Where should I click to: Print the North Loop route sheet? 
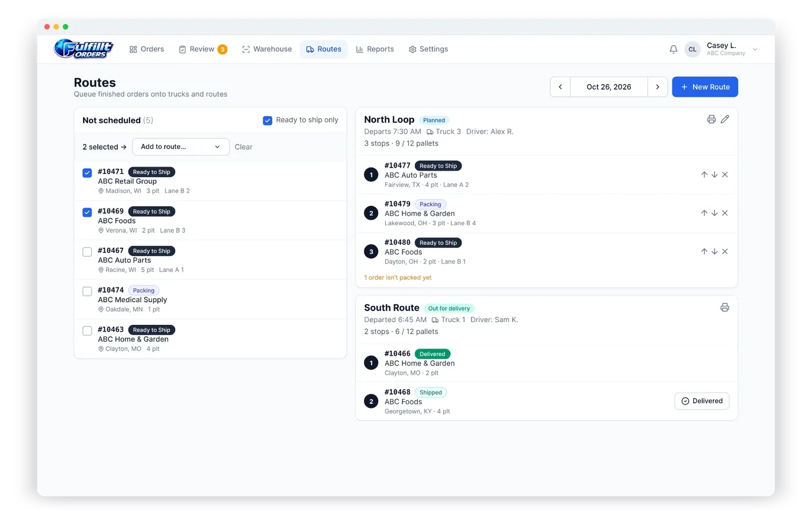[x=711, y=119]
